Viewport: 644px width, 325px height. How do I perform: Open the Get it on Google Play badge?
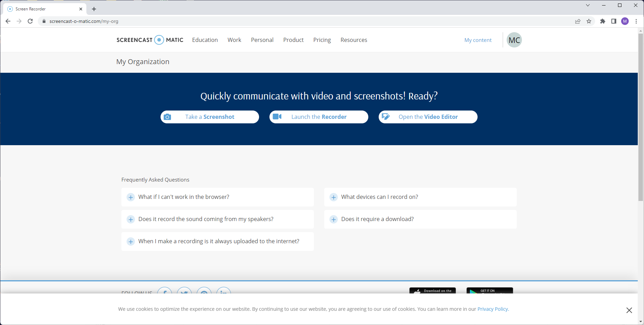click(490, 291)
